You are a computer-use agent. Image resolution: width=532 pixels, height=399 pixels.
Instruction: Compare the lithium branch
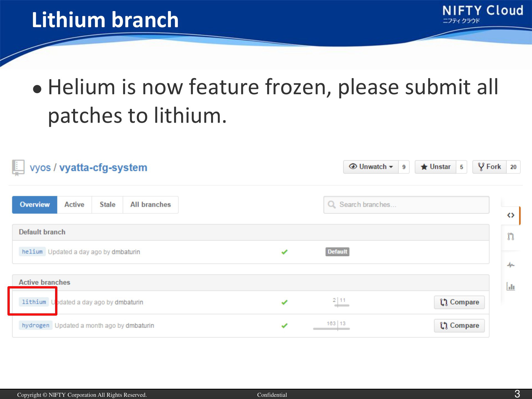pos(459,302)
